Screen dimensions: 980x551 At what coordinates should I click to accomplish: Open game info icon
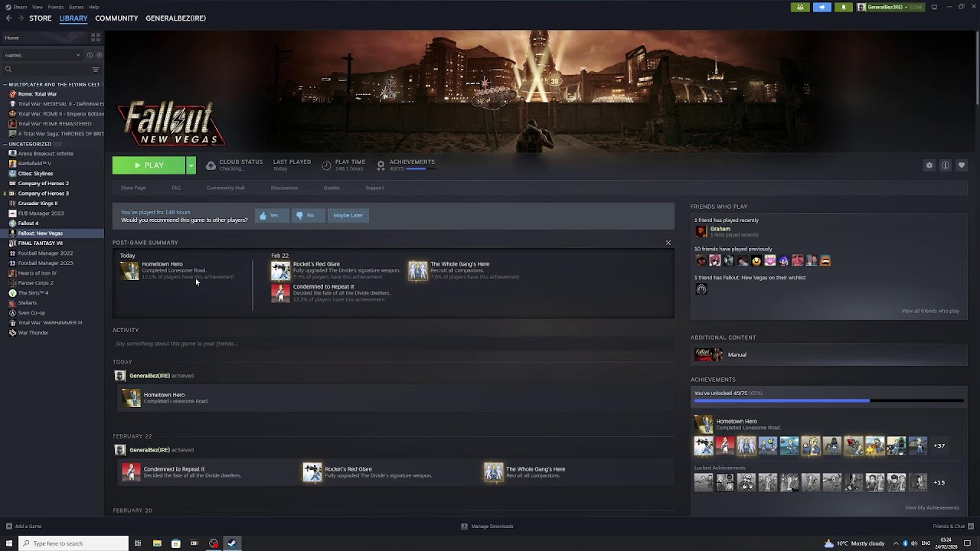click(946, 165)
